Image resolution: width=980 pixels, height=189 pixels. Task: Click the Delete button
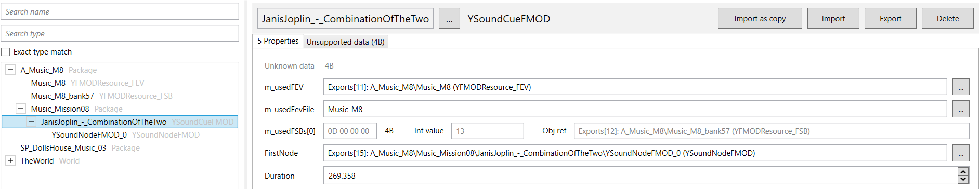click(x=947, y=19)
